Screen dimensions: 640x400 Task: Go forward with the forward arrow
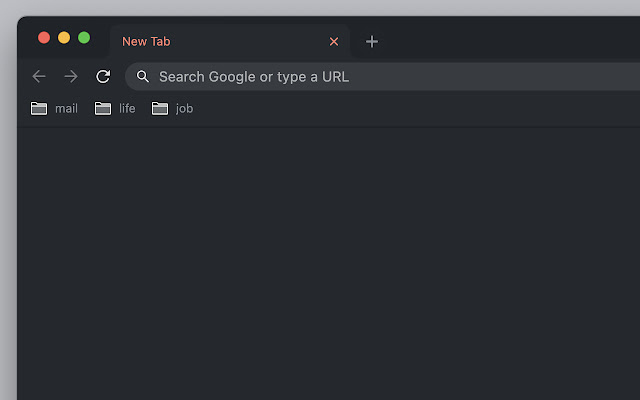[71, 76]
